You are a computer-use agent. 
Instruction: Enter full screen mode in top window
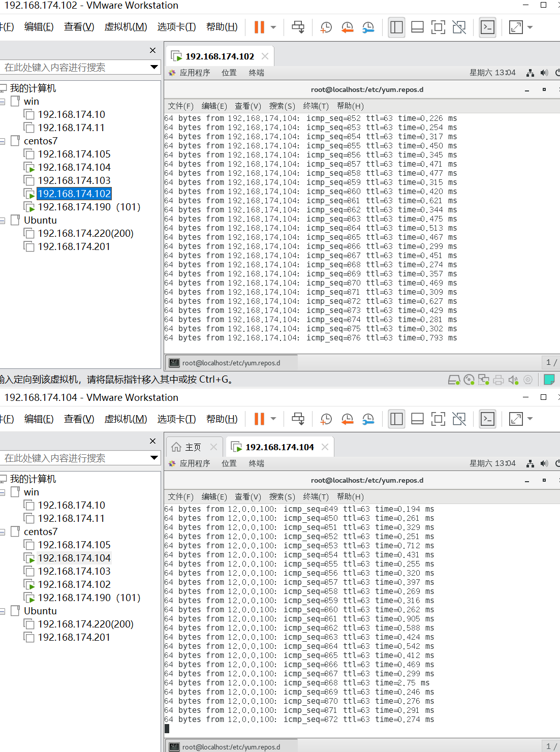438,27
